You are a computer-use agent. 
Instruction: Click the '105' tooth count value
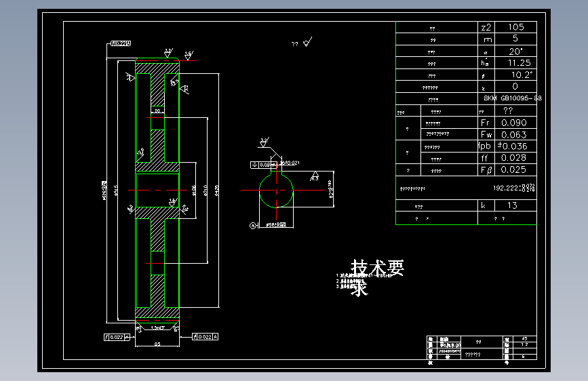coord(515,27)
